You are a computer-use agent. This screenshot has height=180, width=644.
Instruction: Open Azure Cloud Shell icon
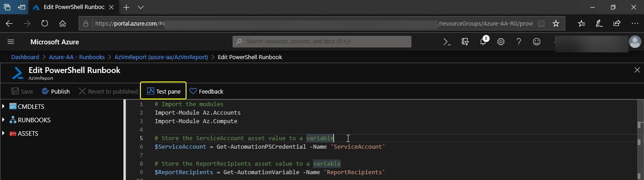(x=446, y=42)
